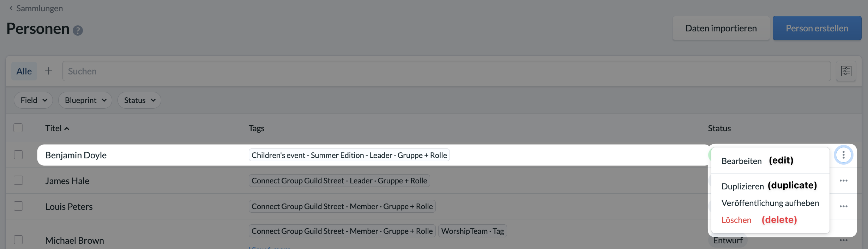Click the help question mark beside Personen
868x249 pixels.
[x=78, y=30]
